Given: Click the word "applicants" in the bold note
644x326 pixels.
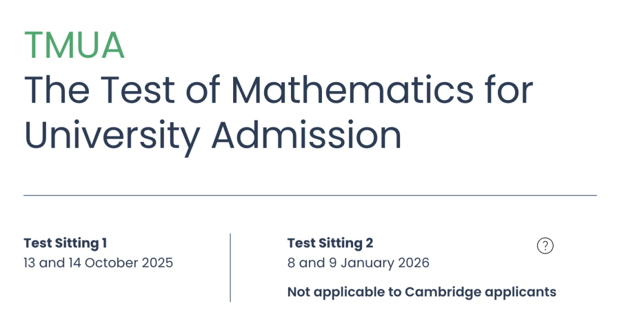Looking at the screenshot, I should (521, 293).
